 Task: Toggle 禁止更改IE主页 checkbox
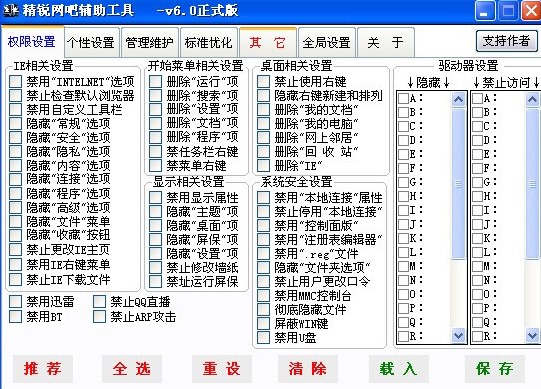[x=16, y=250]
